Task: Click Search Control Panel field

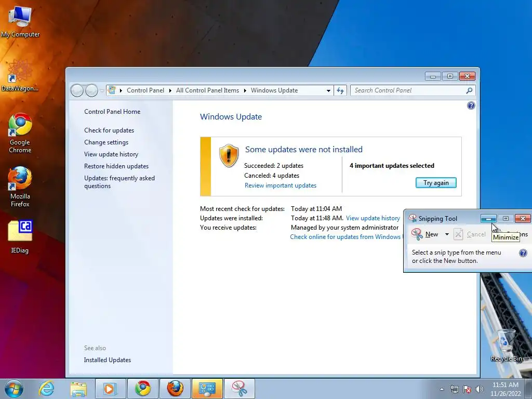Action: pos(413,90)
